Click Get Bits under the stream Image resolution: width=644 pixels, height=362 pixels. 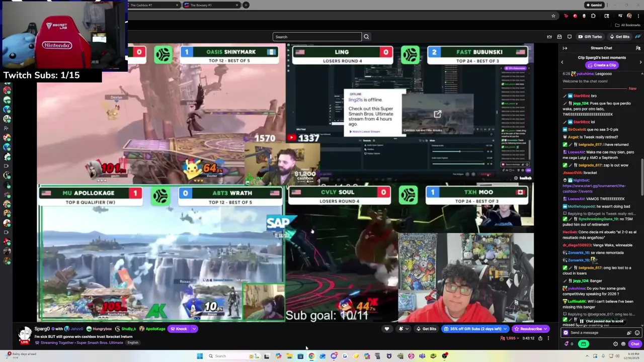[x=426, y=329]
